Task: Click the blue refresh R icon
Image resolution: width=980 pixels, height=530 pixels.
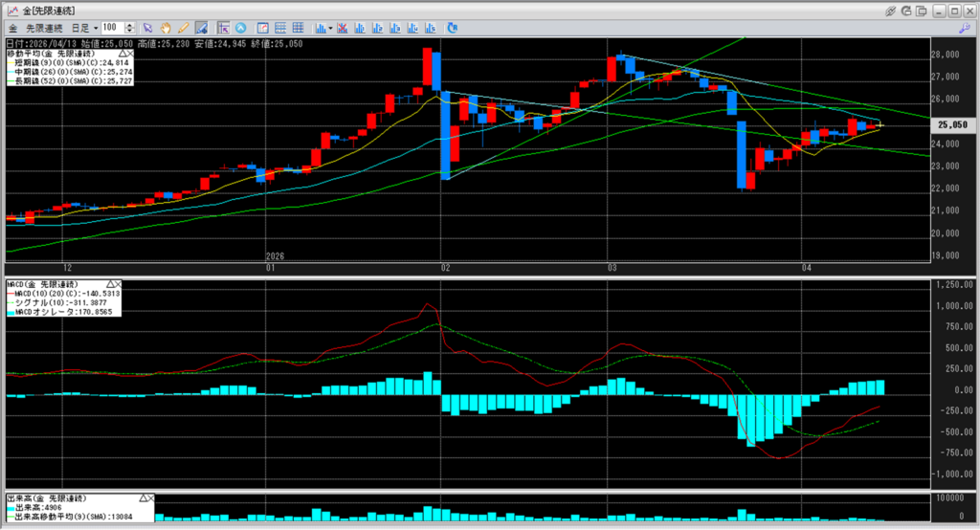Action: (453, 28)
